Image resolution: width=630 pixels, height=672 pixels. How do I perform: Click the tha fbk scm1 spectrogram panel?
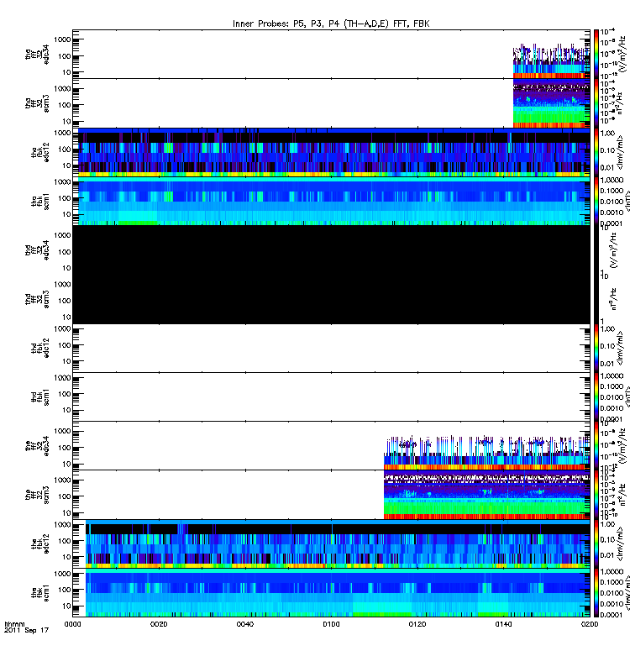(x=331, y=201)
